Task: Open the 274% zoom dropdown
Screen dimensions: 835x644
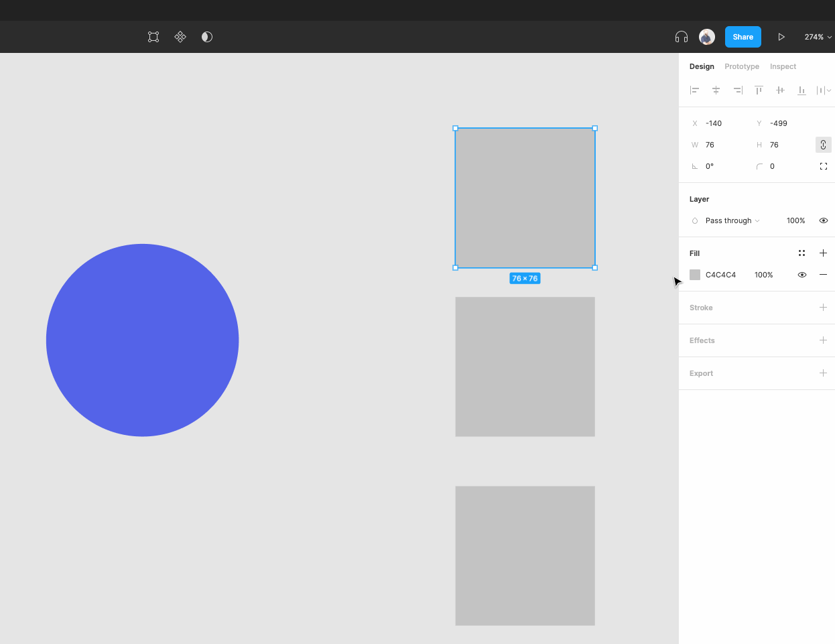Action: 818,37
